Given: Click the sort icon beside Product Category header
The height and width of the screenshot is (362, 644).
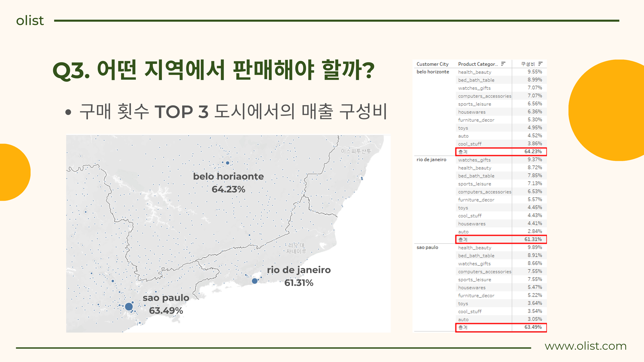Looking at the screenshot, I should pyautogui.click(x=503, y=64).
